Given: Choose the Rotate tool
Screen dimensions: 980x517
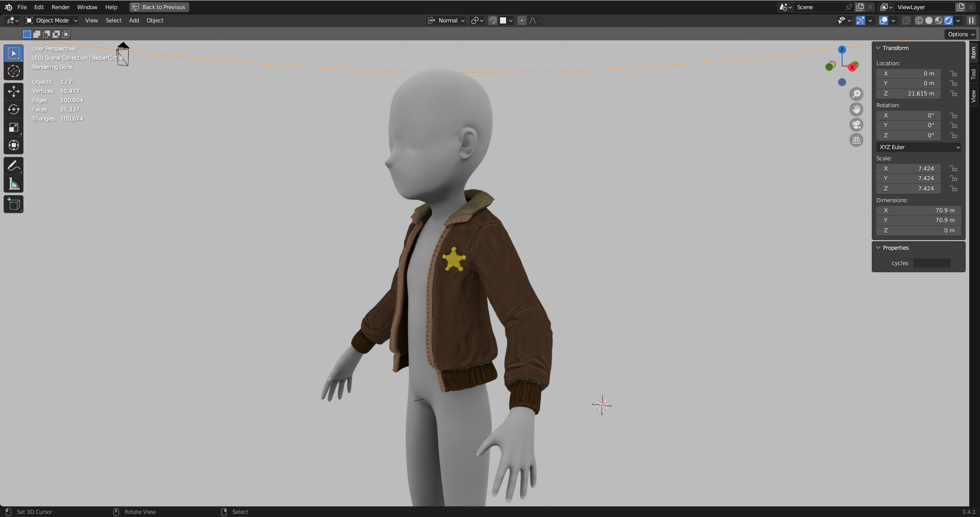Looking at the screenshot, I should pyautogui.click(x=14, y=109).
